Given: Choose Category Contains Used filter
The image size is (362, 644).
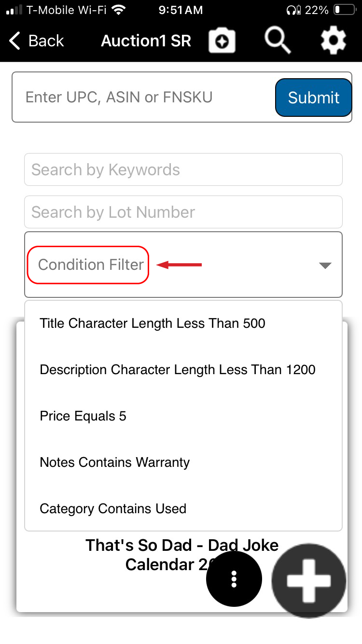Looking at the screenshot, I should [x=113, y=509].
